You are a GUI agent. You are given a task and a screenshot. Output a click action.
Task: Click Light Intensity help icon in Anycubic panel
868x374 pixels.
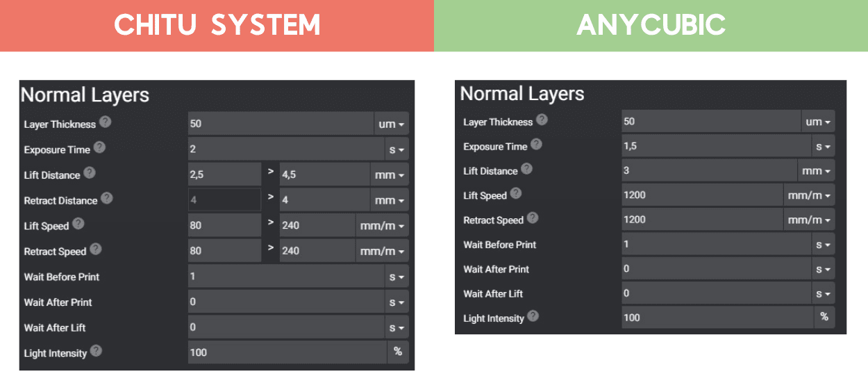[x=533, y=316]
